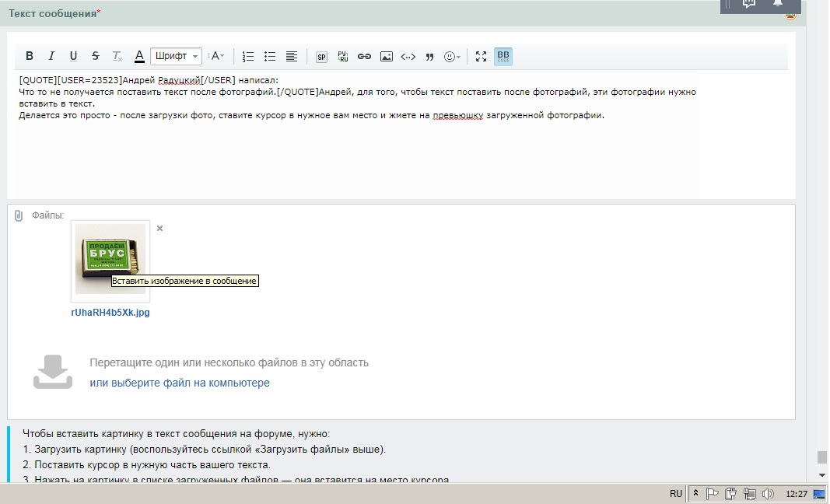Toggle italic text formatting
This screenshot has height=504, width=830.
[x=51, y=56]
